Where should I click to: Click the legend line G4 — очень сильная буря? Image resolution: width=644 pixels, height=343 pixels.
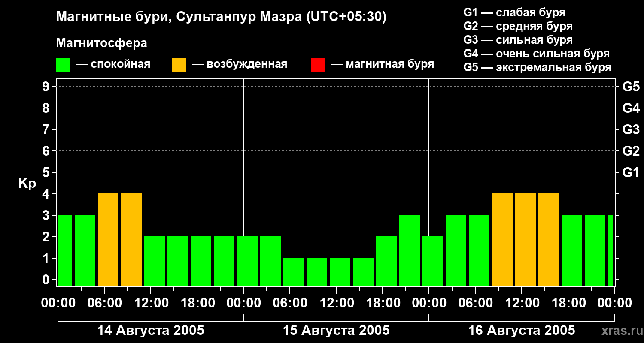537,54
